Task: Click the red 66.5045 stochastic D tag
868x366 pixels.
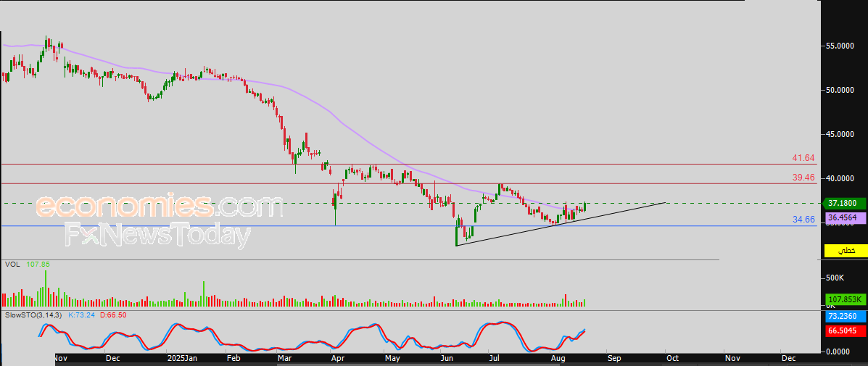Action: pyautogui.click(x=846, y=331)
